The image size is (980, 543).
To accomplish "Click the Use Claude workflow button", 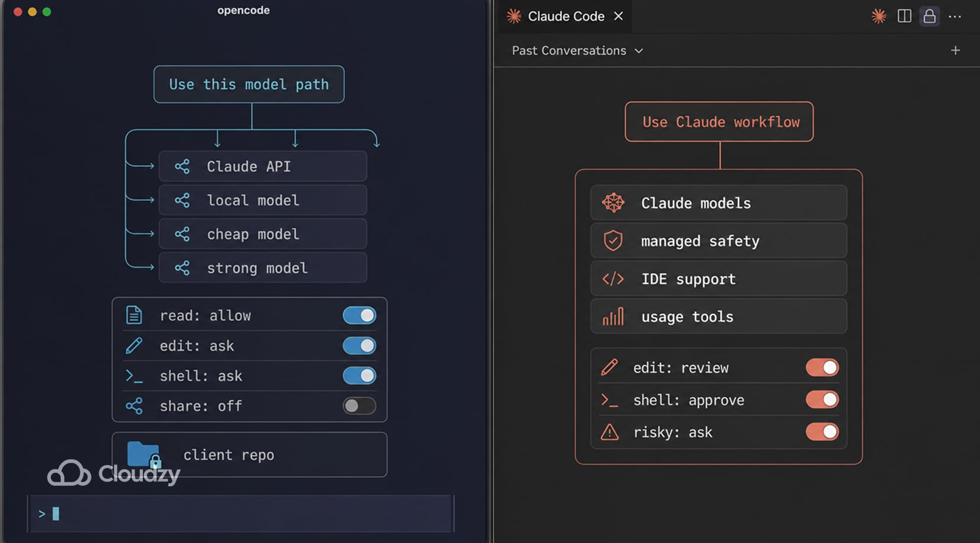I will (718, 122).
